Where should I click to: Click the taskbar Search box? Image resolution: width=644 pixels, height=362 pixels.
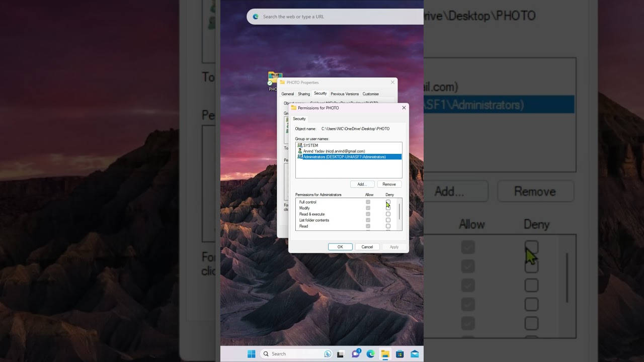[x=296, y=354]
